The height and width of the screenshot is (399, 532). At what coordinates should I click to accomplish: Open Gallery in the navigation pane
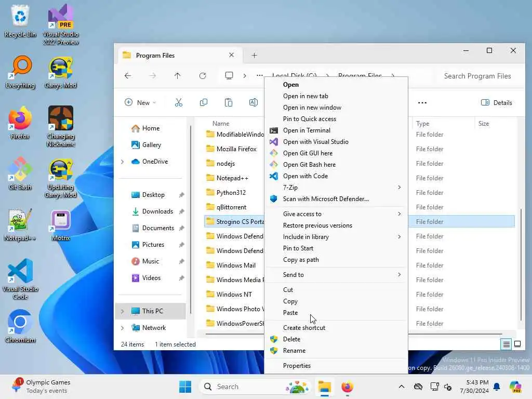(x=151, y=145)
